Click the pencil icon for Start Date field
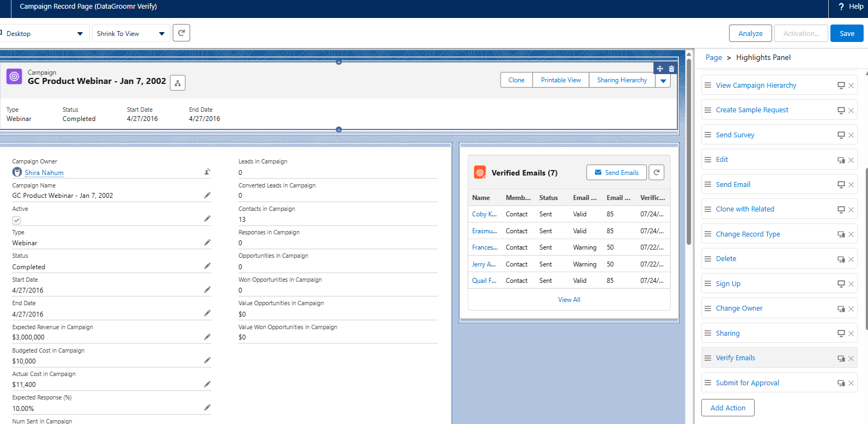Screen dimensions: 868x424 coord(208,290)
